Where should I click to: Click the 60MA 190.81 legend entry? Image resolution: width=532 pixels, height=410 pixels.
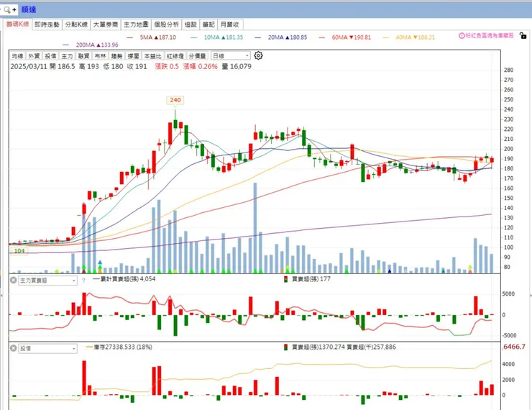[x=344, y=37]
